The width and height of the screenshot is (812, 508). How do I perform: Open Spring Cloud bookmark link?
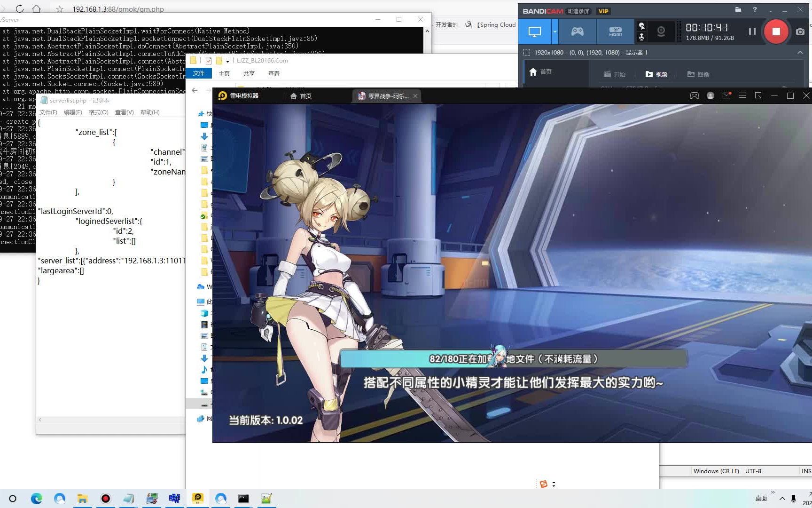[x=492, y=24]
